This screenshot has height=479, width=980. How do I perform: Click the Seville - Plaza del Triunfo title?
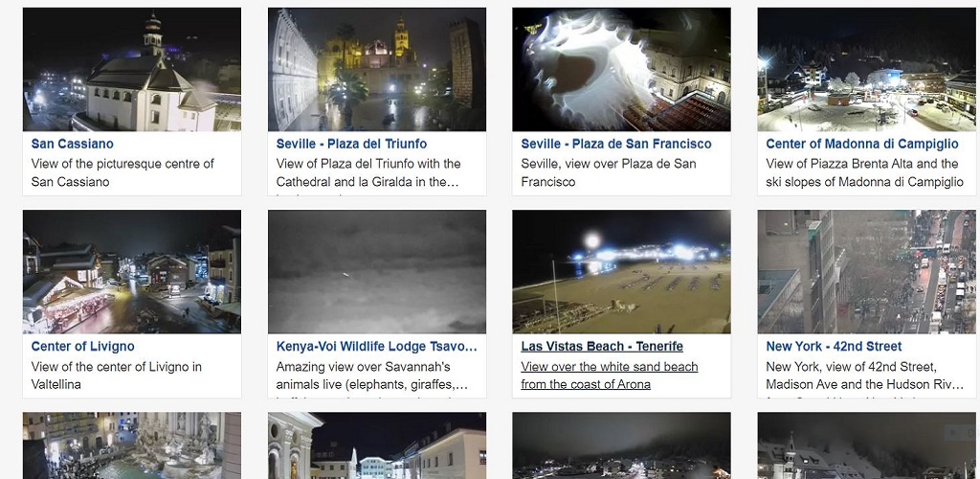(351, 144)
